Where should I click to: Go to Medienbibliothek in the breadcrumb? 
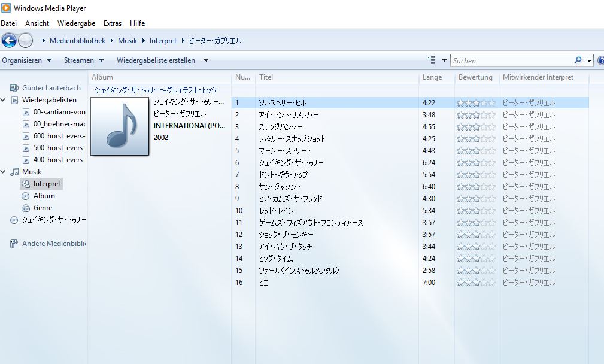click(x=77, y=41)
